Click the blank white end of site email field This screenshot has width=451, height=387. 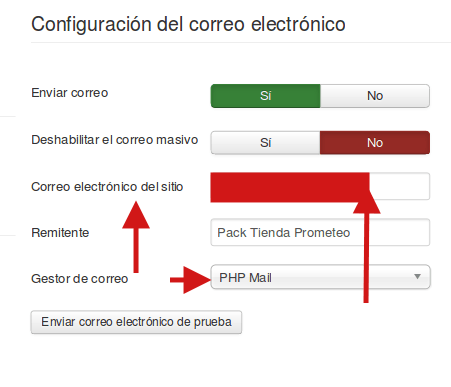pos(399,186)
